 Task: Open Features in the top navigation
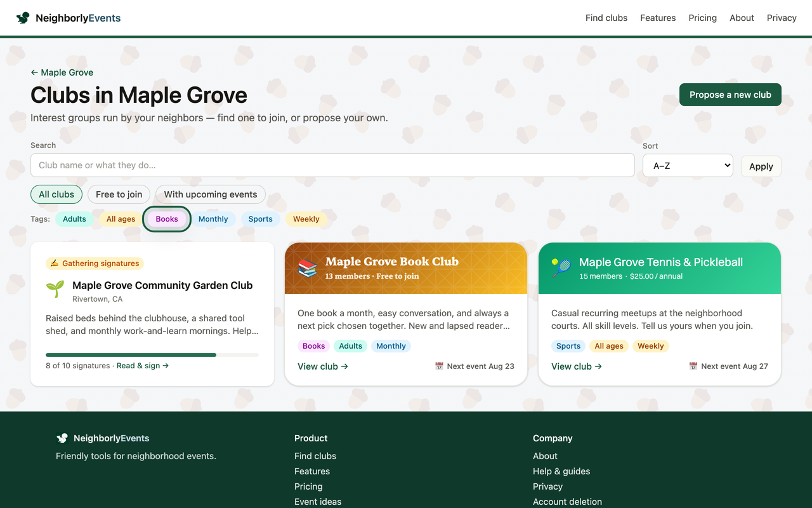(x=658, y=18)
